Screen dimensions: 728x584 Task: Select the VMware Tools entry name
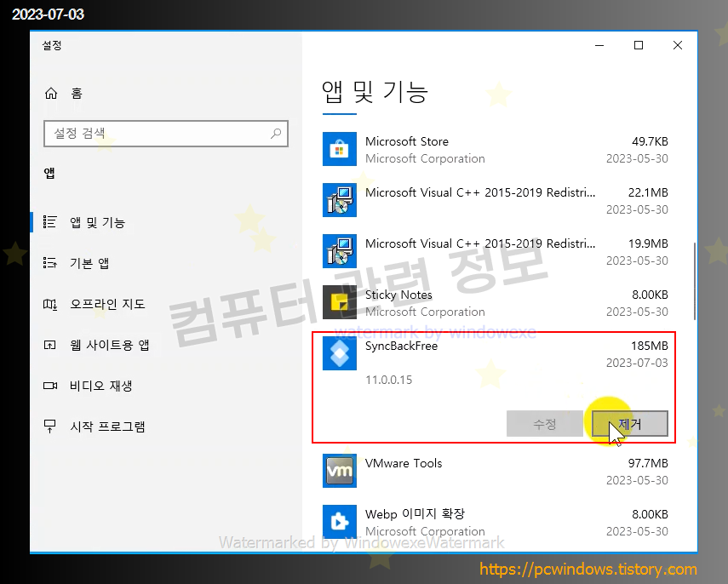point(404,463)
